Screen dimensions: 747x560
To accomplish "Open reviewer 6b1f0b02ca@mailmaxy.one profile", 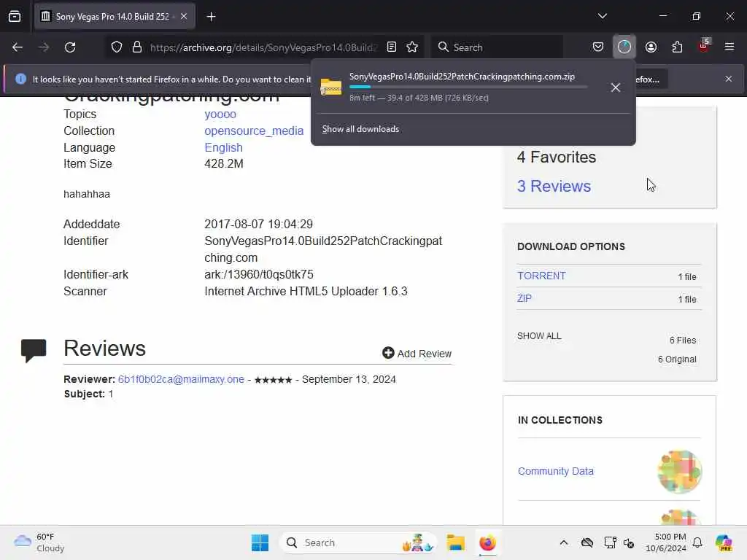I will coord(181,379).
